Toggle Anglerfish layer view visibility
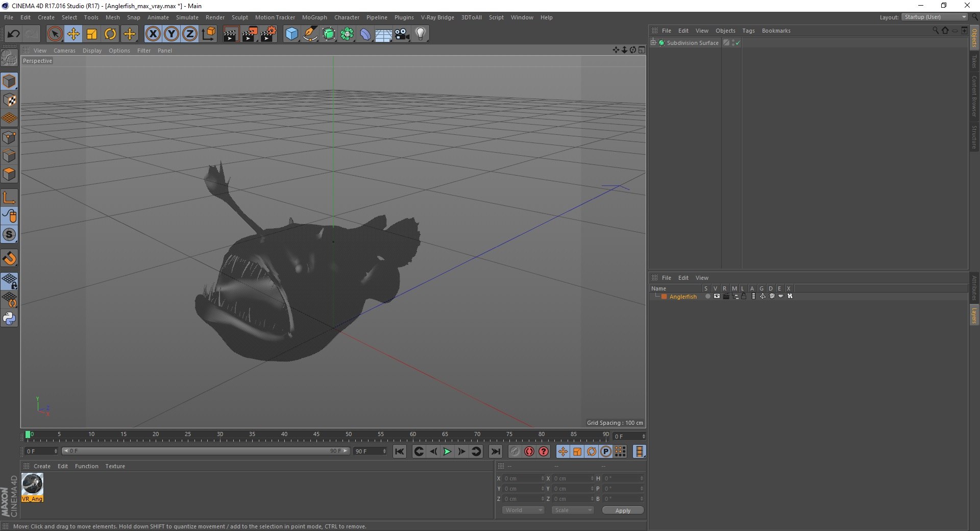This screenshot has width=980, height=531. pos(717,296)
